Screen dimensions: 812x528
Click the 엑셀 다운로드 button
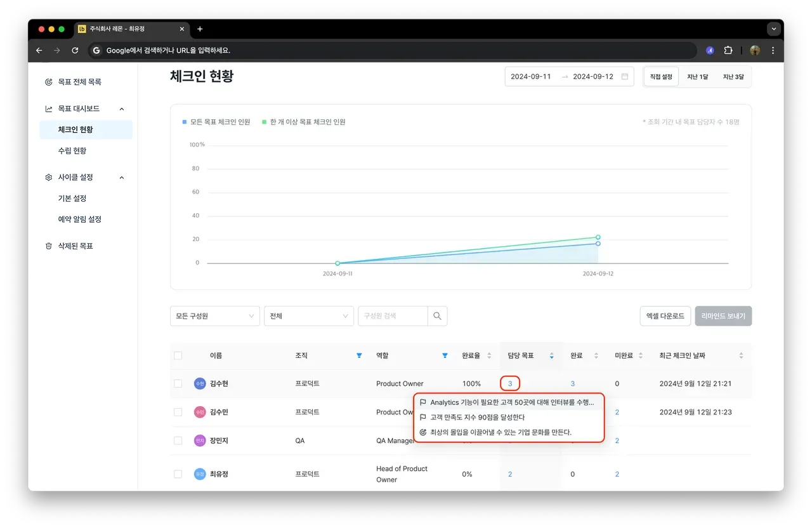click(x=665, y=316)
